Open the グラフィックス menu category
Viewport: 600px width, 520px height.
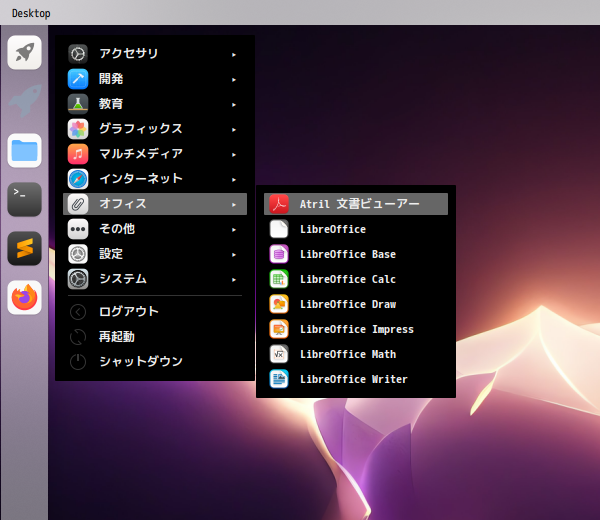click(155, 129)
